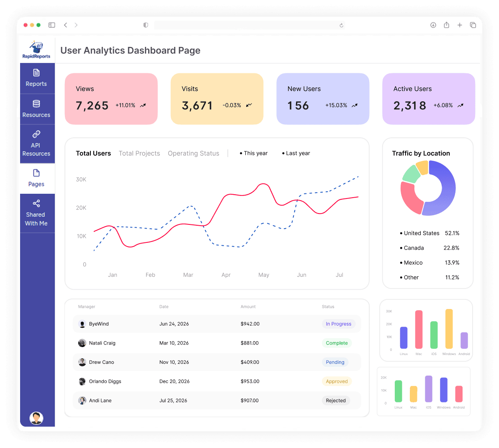This screenshot has height=448, width=499.
Task: Switch to the Total Projects tab
Action: (x=139, y=153)
